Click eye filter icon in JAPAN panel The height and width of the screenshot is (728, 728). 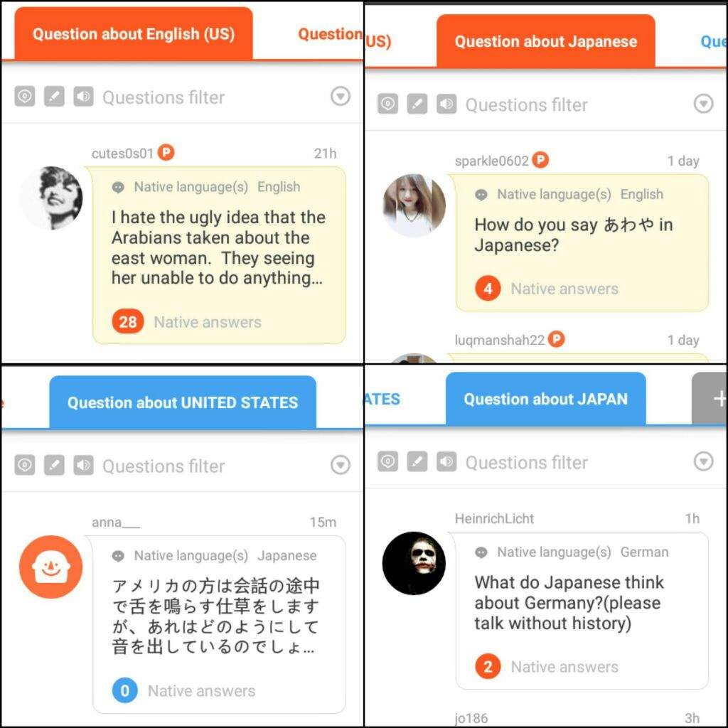(387, 461)
